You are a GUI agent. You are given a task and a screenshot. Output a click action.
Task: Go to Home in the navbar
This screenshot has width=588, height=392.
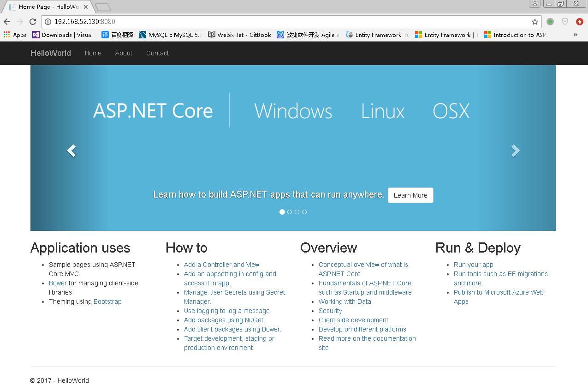[x=93, y=53]
